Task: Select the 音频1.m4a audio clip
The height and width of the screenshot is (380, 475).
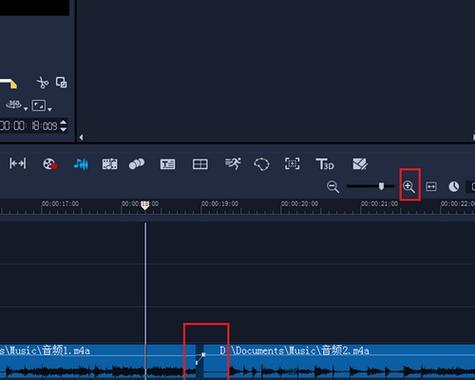Action: pyautogui.click(x=97, y=362)
